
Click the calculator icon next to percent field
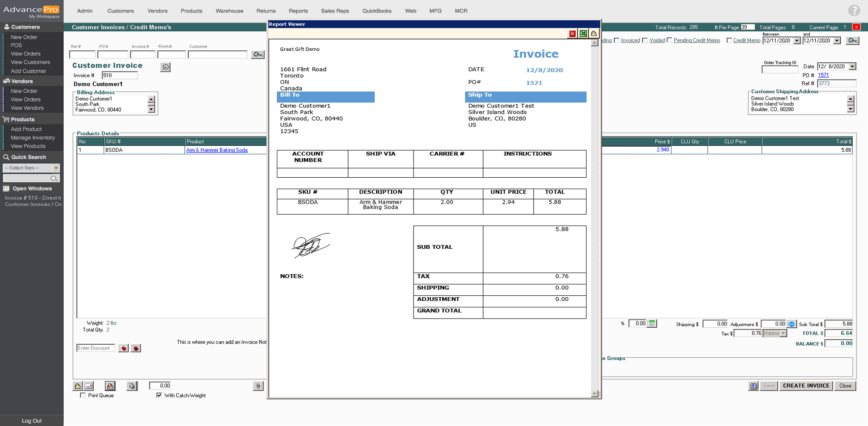pyautogui.click(x=652, y=324)
